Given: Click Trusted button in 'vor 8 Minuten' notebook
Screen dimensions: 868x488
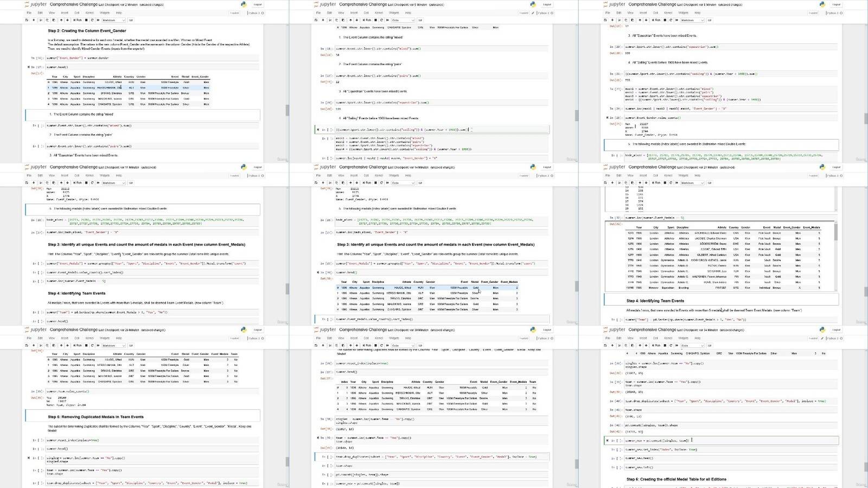Looking at the screenshot, I should pyautogui.click(x=813, y=13).
